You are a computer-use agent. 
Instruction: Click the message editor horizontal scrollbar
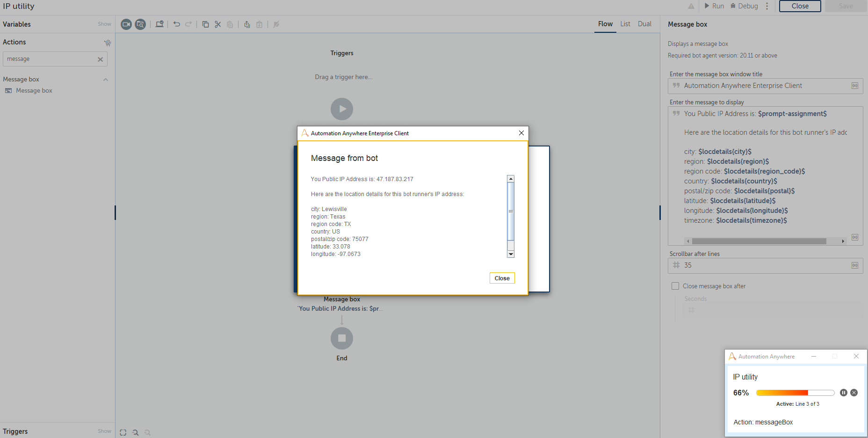tap(759, 241)
